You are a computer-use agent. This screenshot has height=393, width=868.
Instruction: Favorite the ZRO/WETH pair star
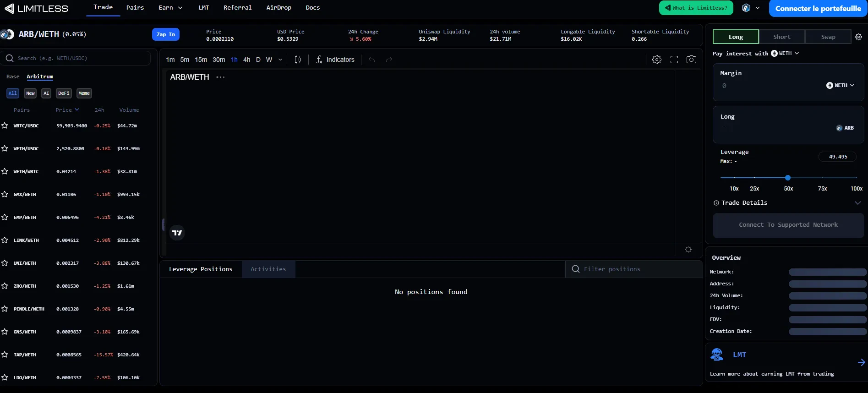click(5, 286)
